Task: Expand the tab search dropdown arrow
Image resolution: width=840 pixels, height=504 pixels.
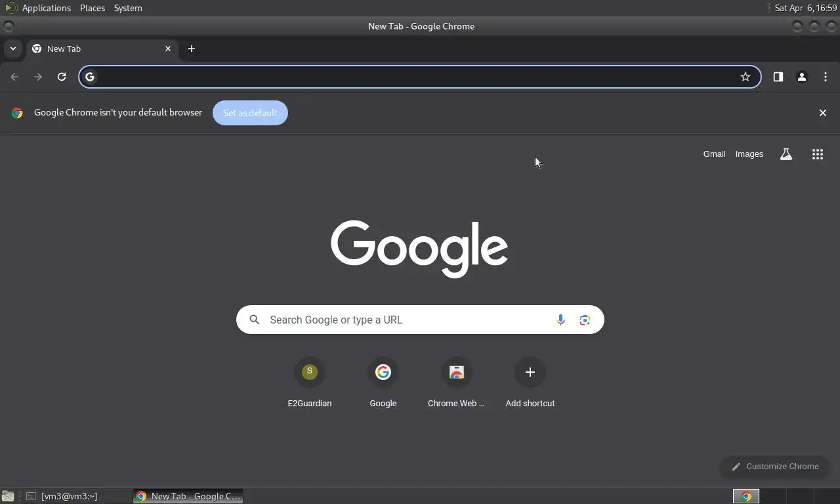Action: (13, 49)
